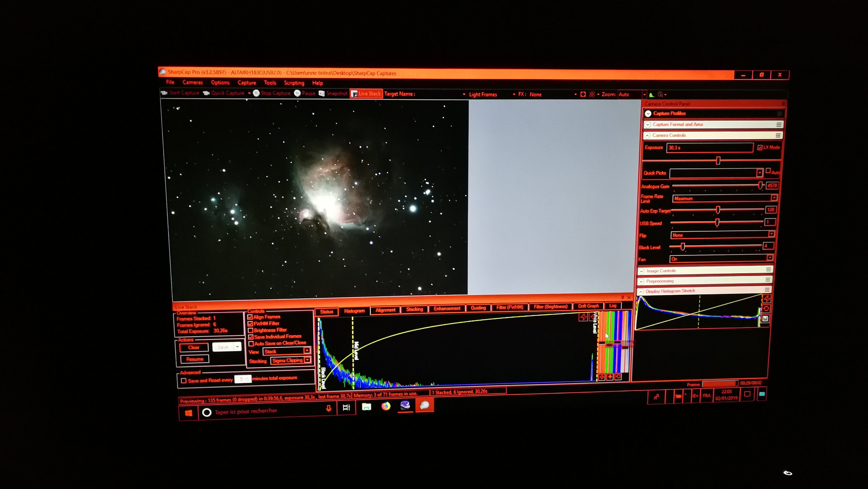Switch to the Drift Graph tab
The image size is (868, 489).
(588, 306)
